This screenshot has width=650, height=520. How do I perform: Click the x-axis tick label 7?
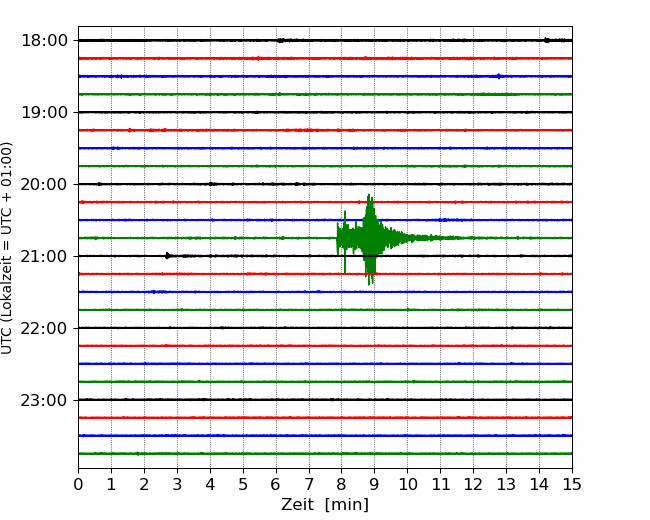click(x=309, y=484)
